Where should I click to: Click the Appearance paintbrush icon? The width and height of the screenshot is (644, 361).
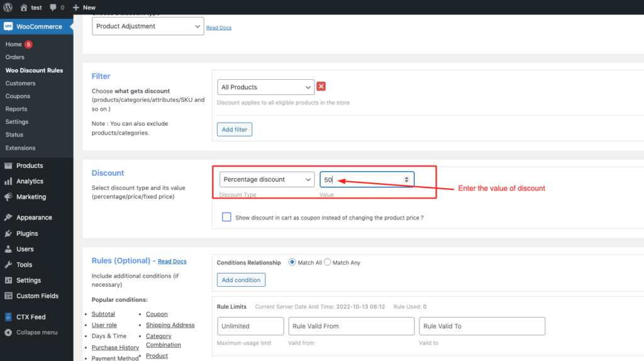tap(8, 217)
